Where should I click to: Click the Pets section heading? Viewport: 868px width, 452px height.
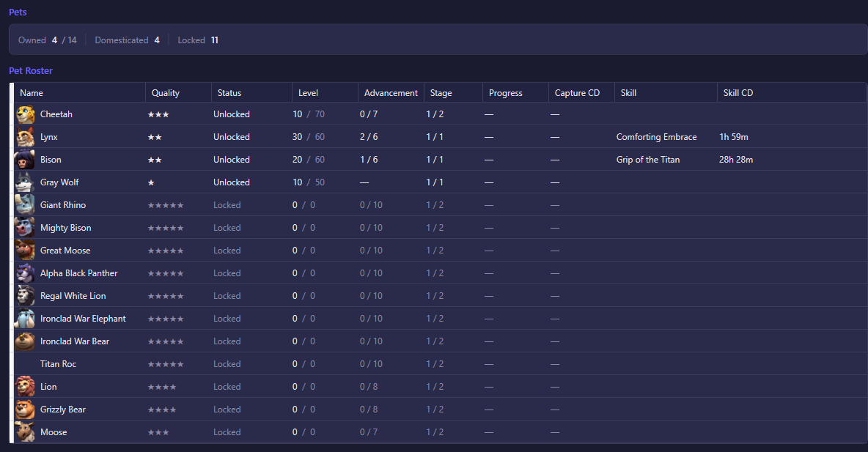tap(18, 12)
